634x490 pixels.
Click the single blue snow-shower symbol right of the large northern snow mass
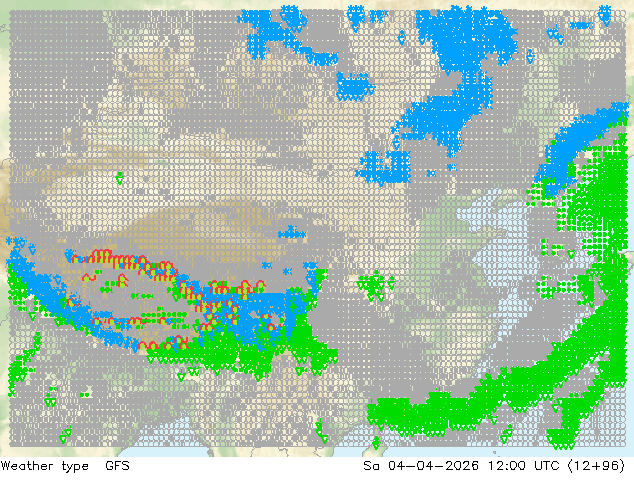(530, 56)
